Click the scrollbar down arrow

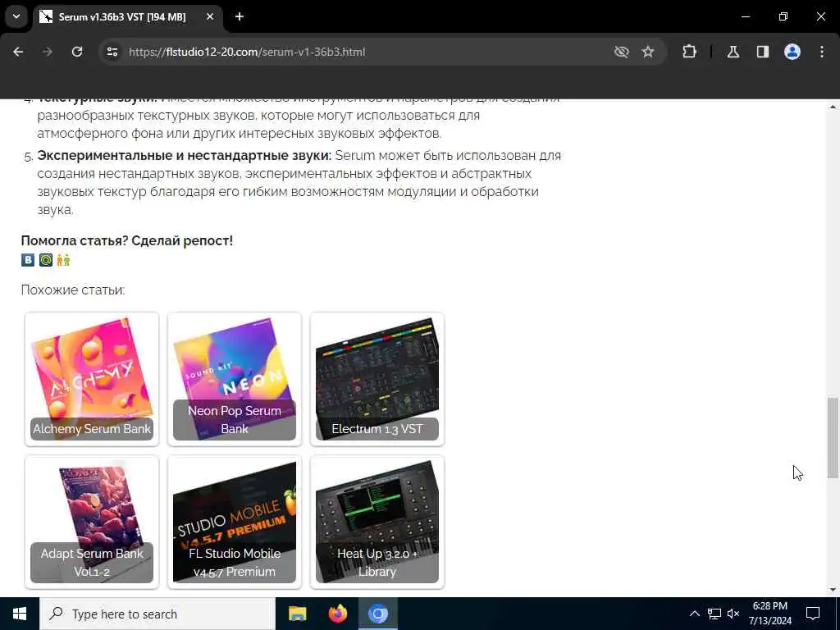(832, 590)
